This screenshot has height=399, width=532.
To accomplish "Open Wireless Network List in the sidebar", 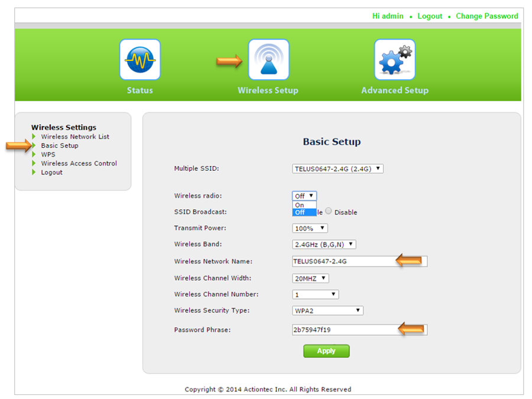I will pos(75,137).
